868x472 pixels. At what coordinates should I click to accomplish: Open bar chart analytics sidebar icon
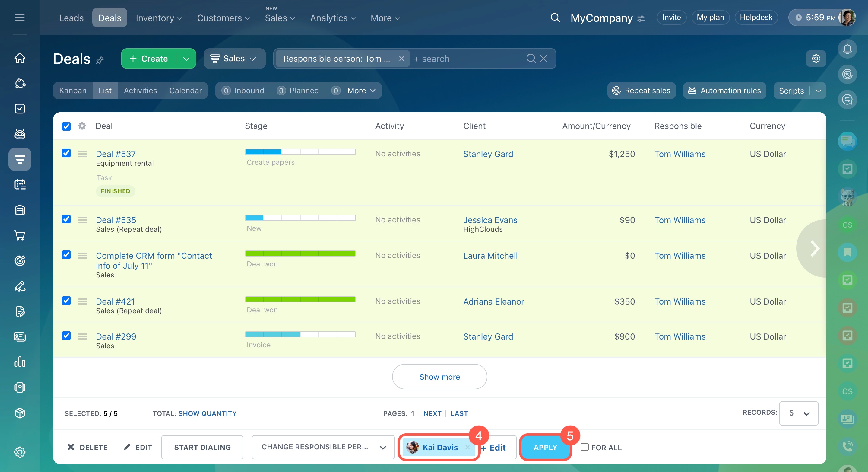[20, 362]
